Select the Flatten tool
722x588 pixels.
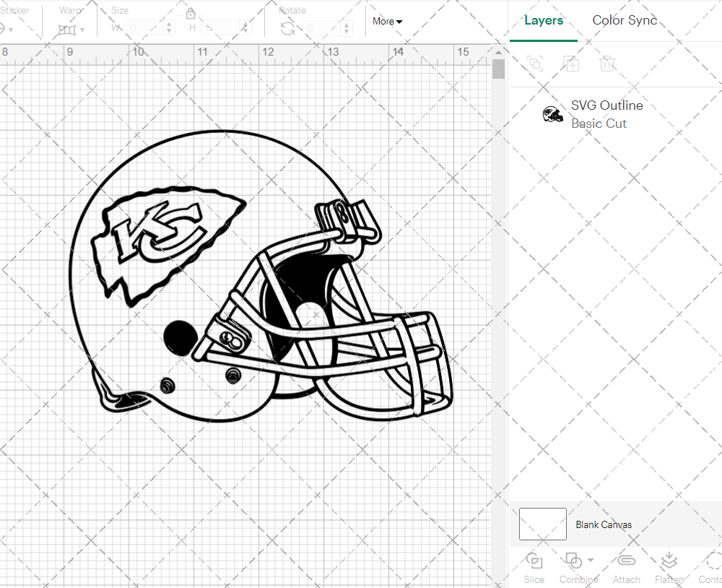(x=668, y=568)
